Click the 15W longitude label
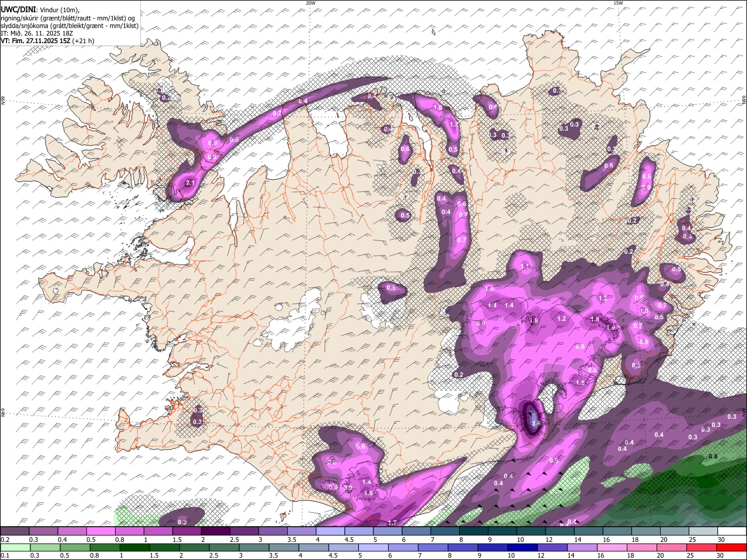Screen dimensions: 747x560 pyautogui.click(x=618, y=3)
